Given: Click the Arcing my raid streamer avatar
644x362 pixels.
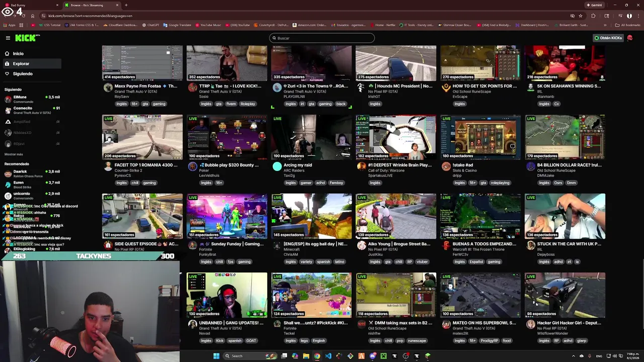Looking at the screenshot, I should [x=277, y=167].
